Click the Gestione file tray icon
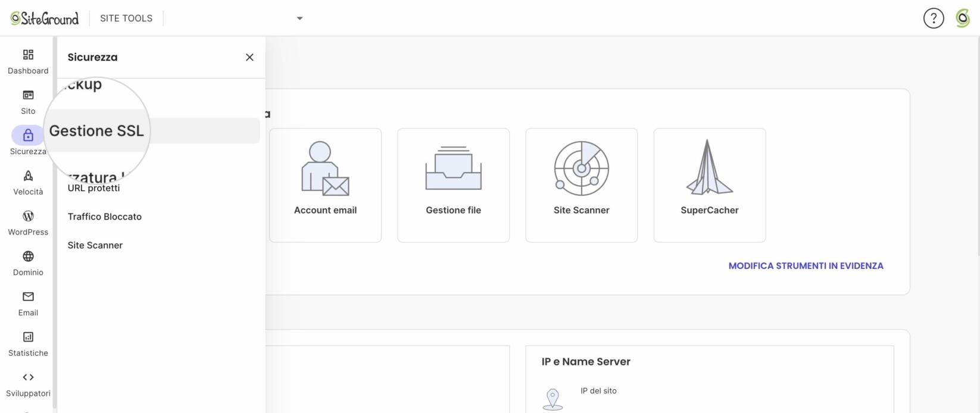 point(454,168)
